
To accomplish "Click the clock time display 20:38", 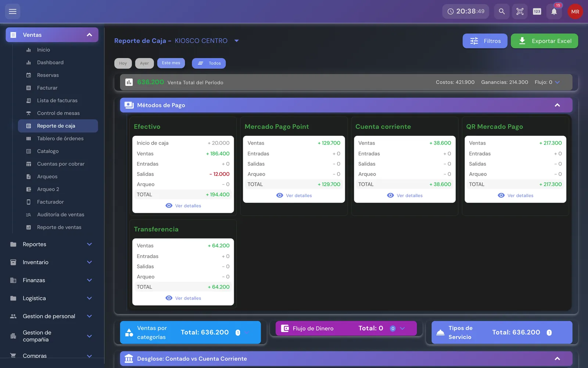I will click(466, 11).
